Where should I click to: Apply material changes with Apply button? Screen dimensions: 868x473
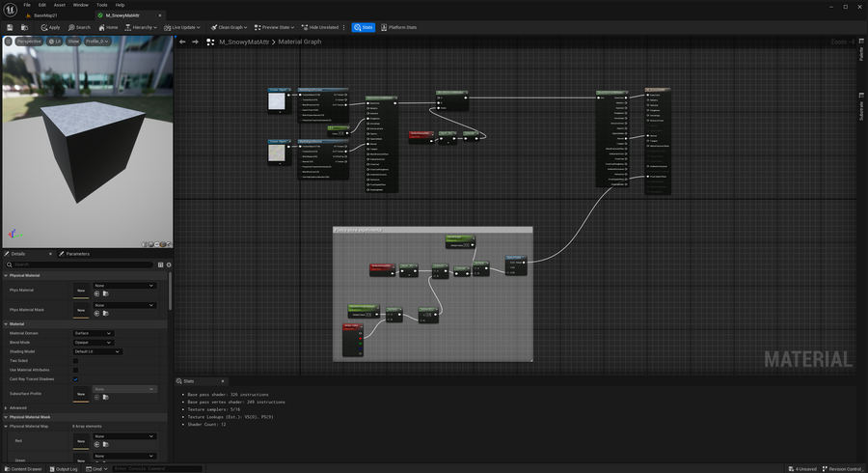coord(50,27)
